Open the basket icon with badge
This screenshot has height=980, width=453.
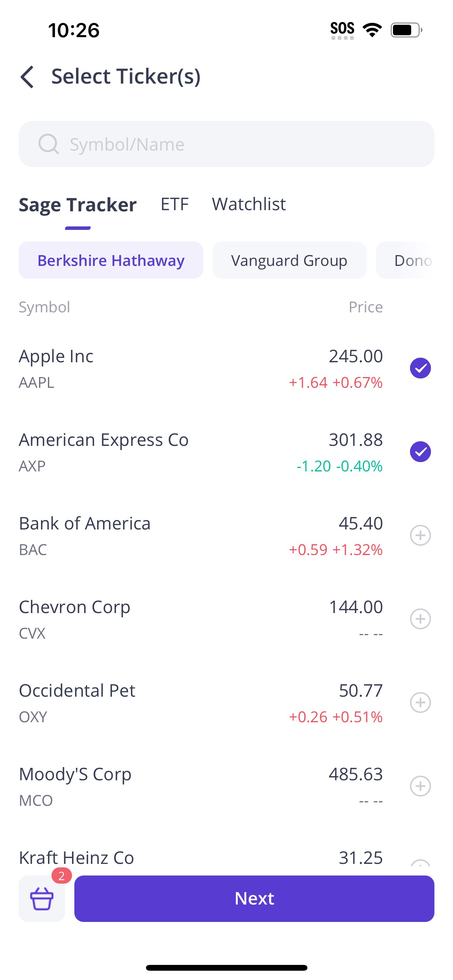42,898
